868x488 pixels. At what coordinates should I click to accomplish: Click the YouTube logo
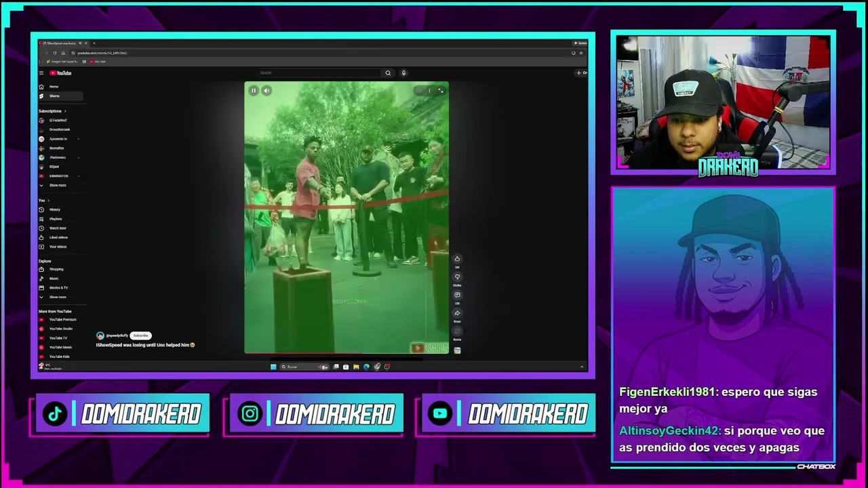click(x=60, y=73)
